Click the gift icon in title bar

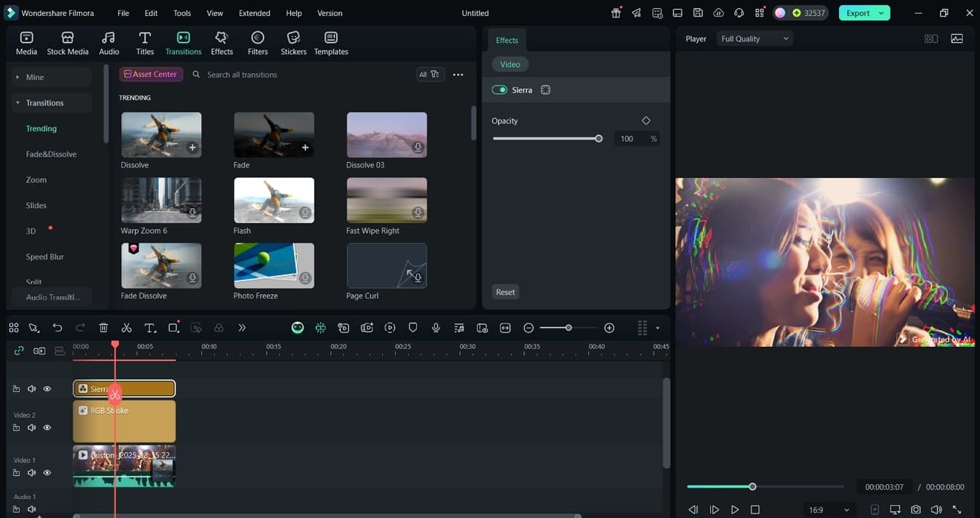pyautogui.click(x=617, y=13)
